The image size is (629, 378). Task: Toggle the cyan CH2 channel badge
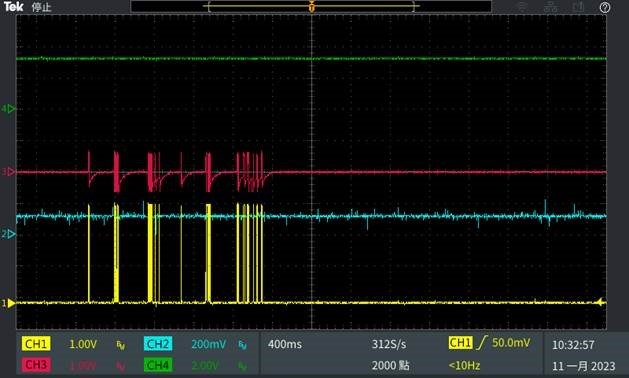(158, 344)
